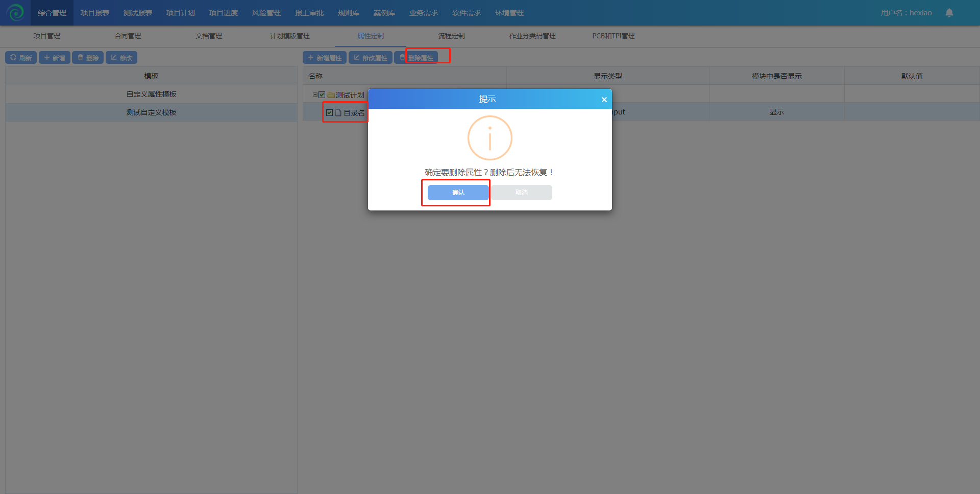
Task: Click the 显示类型 column header
Action: click(x=607, y=76)
